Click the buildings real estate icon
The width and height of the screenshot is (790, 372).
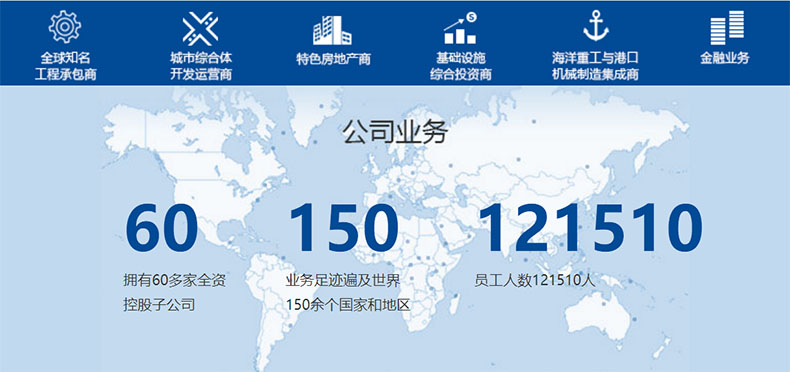point(332,30)
